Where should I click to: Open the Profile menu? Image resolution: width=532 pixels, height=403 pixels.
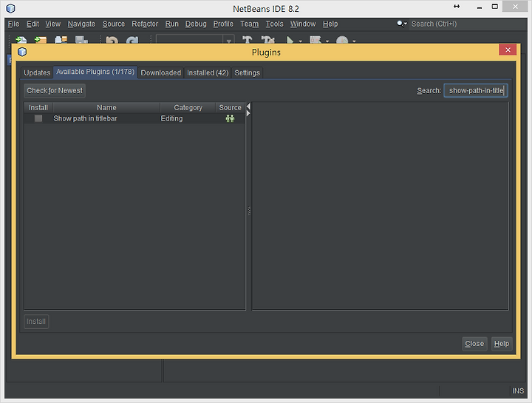tap(223, 24)
